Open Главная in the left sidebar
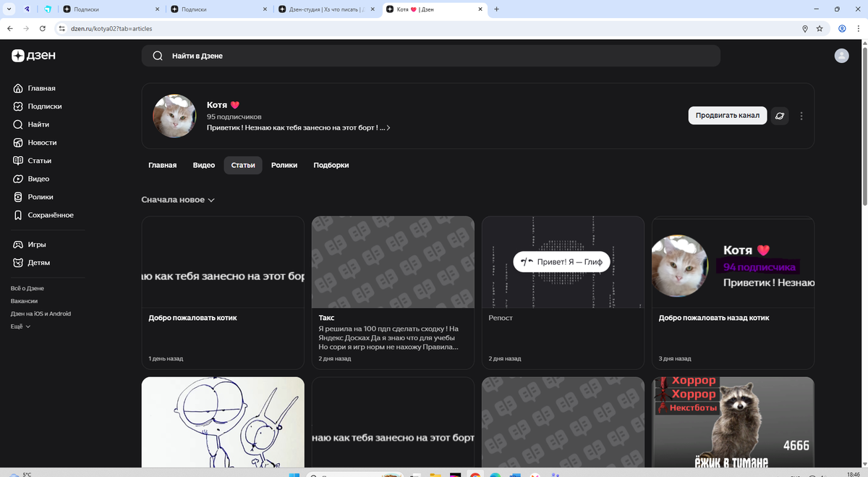This screenshot has height=477, width=868. 35,88
